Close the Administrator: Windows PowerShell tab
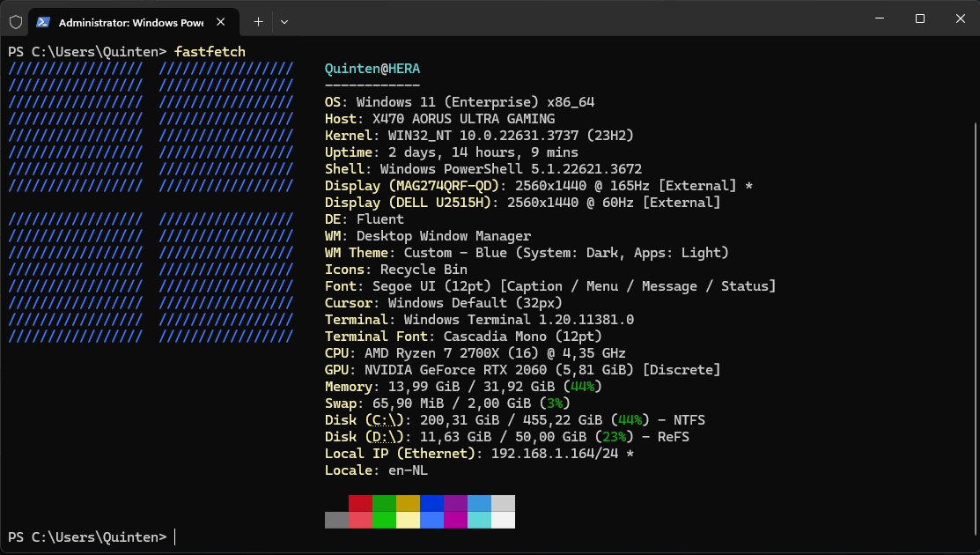The image size is (980, 555). (220, 21)
